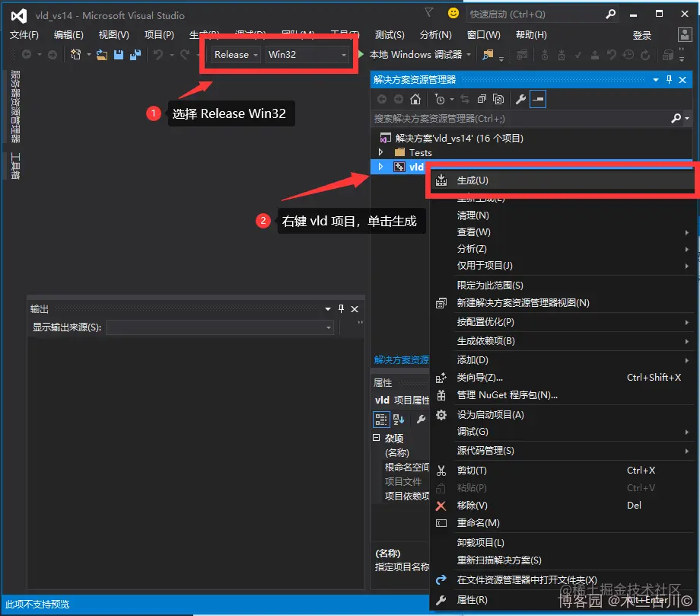Image resolution: width=700 pixels, height=616 pixels.
Task: Select 清理(N) in the context menu
Action: pyautogui.click(x=562, y=215)
